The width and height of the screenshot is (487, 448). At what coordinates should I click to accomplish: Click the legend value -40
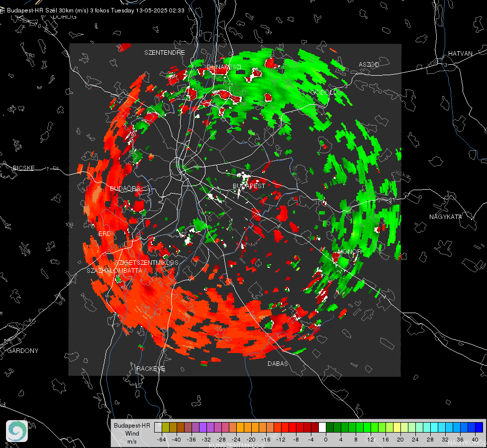[x=177, y=440]
